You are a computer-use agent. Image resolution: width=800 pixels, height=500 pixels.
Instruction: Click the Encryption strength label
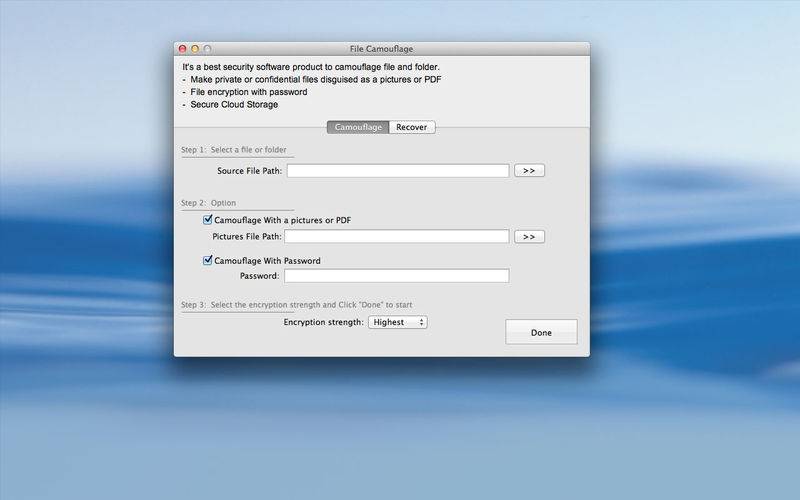coord(323,322)
